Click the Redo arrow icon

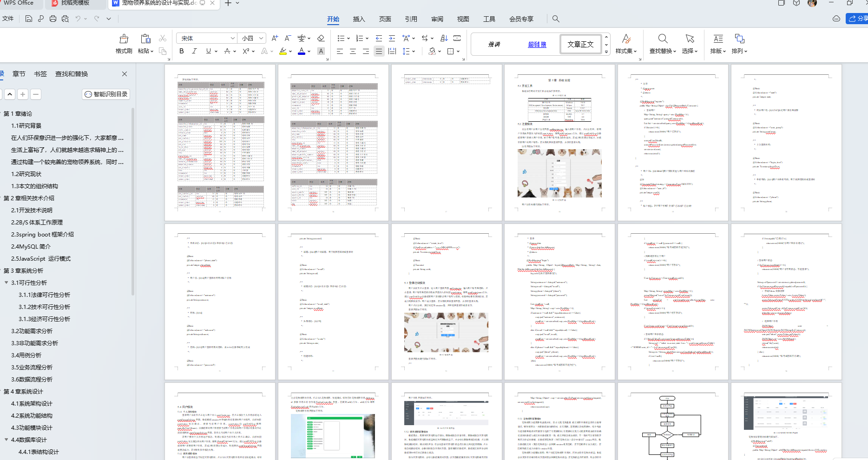97,19
